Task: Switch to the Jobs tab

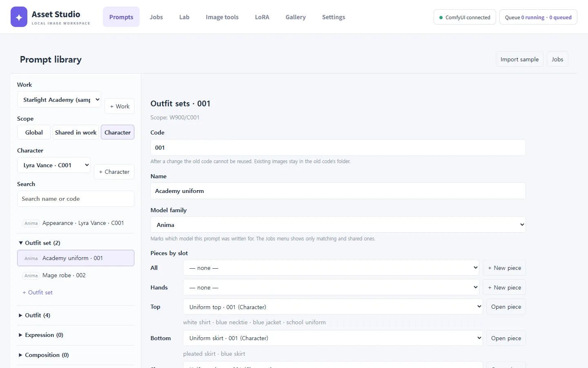Action: (156, 17)
